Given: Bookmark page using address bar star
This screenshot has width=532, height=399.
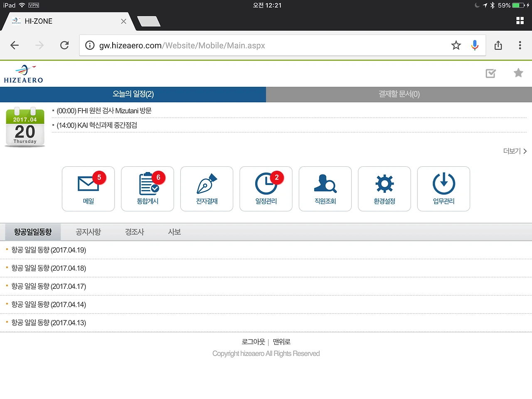Looking at the screenshot, I should tap(456, 45).
